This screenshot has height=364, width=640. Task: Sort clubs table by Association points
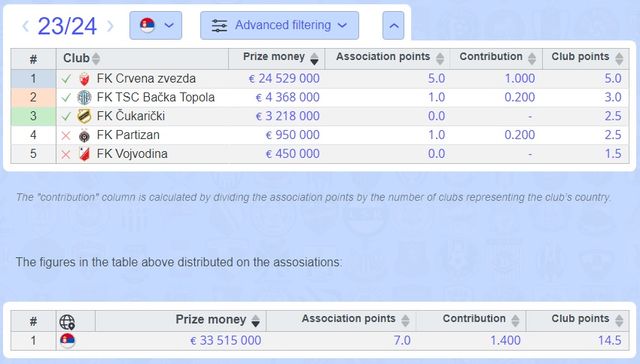click(x=387, y=58)
